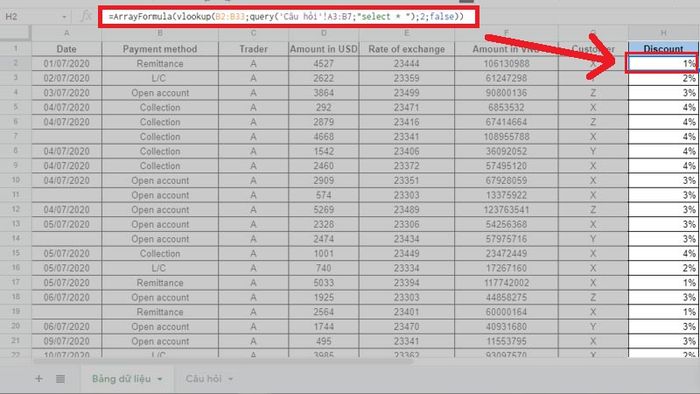Select column A header

[67, 33]
